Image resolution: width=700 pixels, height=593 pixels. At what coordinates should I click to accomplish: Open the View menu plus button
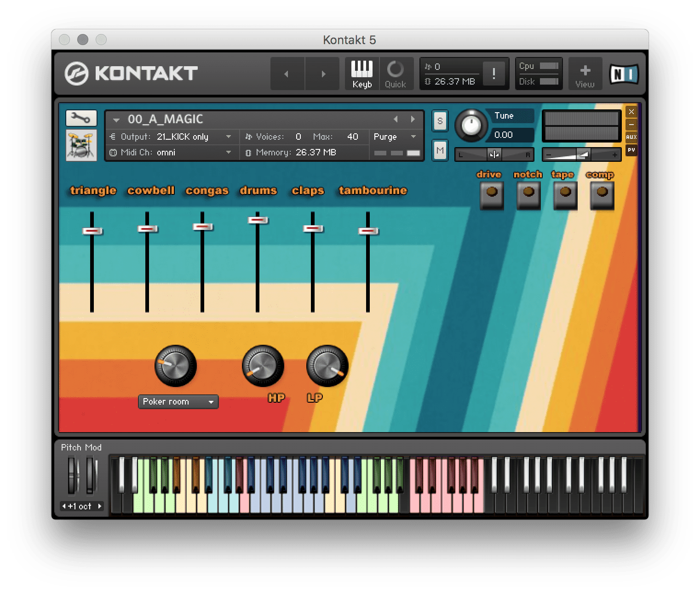[x=585, y=74]
